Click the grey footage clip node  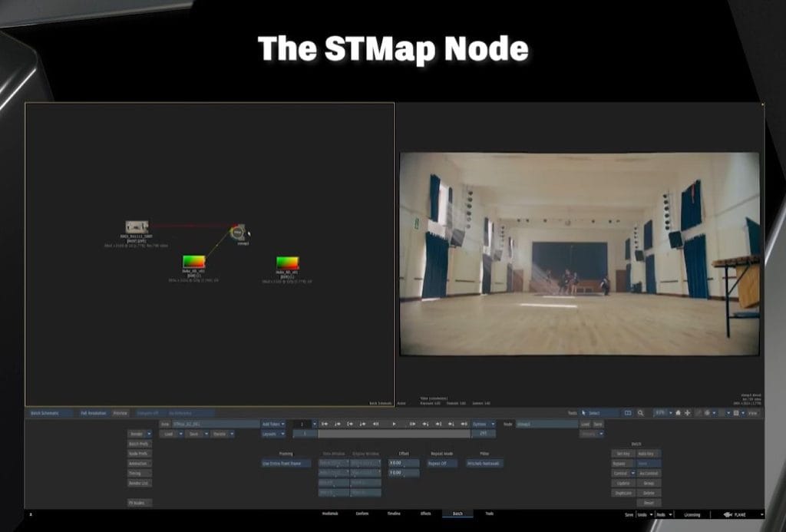(x=137, y=227)
